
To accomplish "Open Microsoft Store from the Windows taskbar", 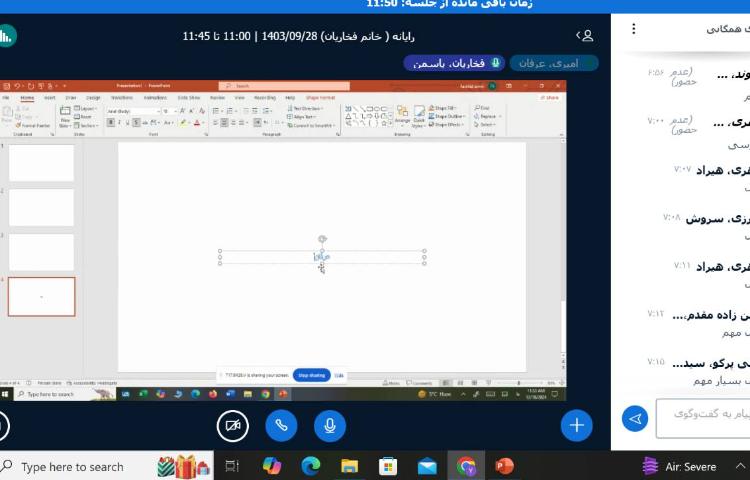I will point(388,466).
